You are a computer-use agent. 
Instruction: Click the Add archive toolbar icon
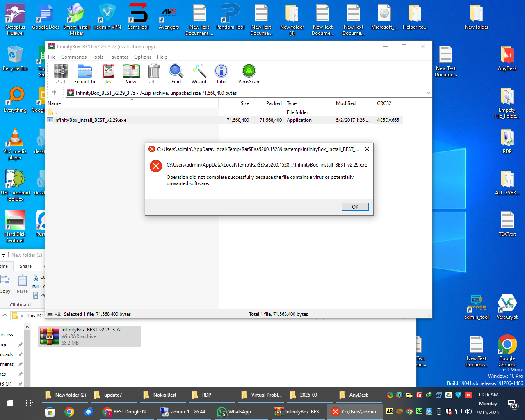click(61, 74)
